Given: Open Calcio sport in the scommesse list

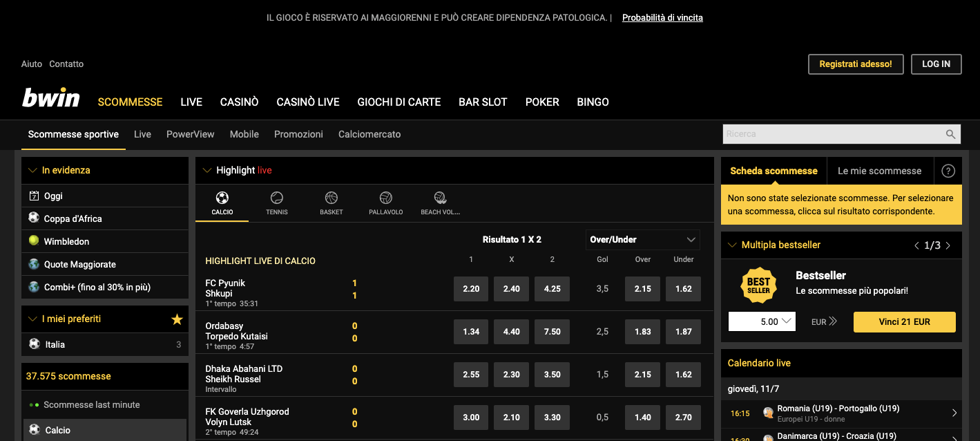Looking at the screenshot, I should pyautogui.click(x=105, y=430).
